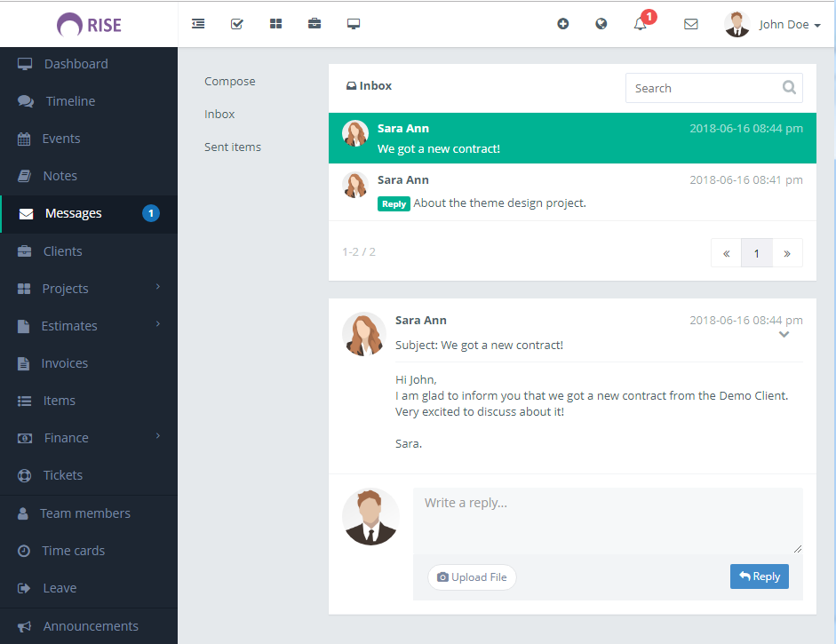Image resolution: width=836 pixels, height=644 pixels.
Task: Open the to-do checklist icon in top bar
Action: coord(237,24)
